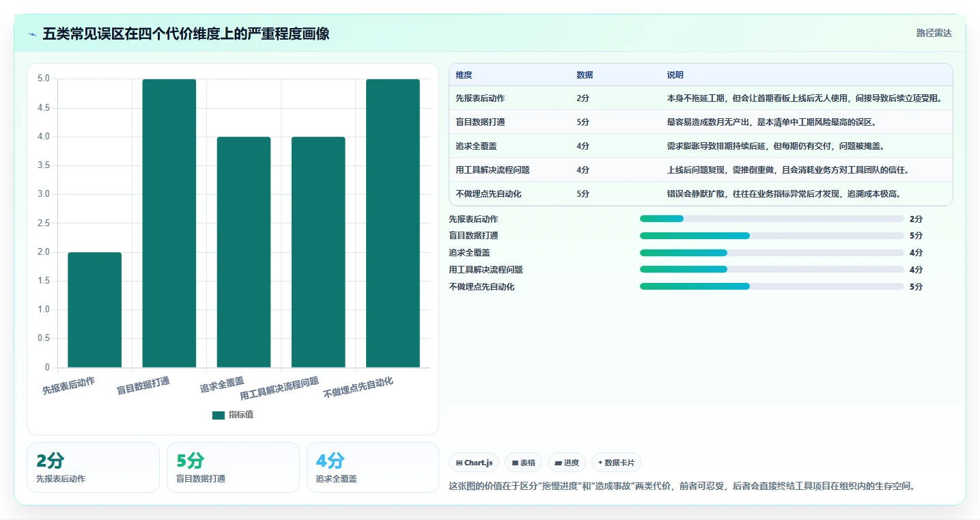Screen dimensions: 980x520
Task: Click description starting 错误会静默扩散
Action: point(784,194)
